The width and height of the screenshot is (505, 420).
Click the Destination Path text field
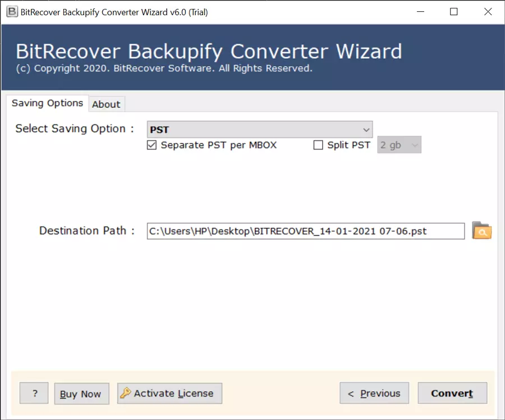click(306, 231)
